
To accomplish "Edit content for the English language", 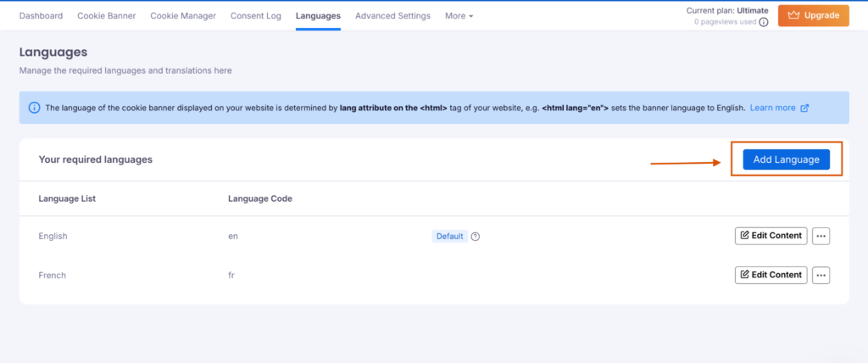I will (771, 236).
